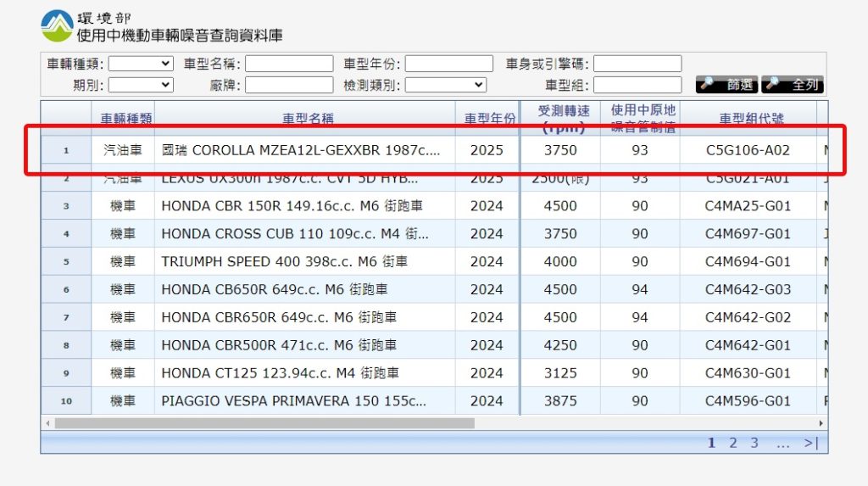
Task: Click right arrow of horizontal scrollbar
Action: pyautogui.click(x=821, y=423)
